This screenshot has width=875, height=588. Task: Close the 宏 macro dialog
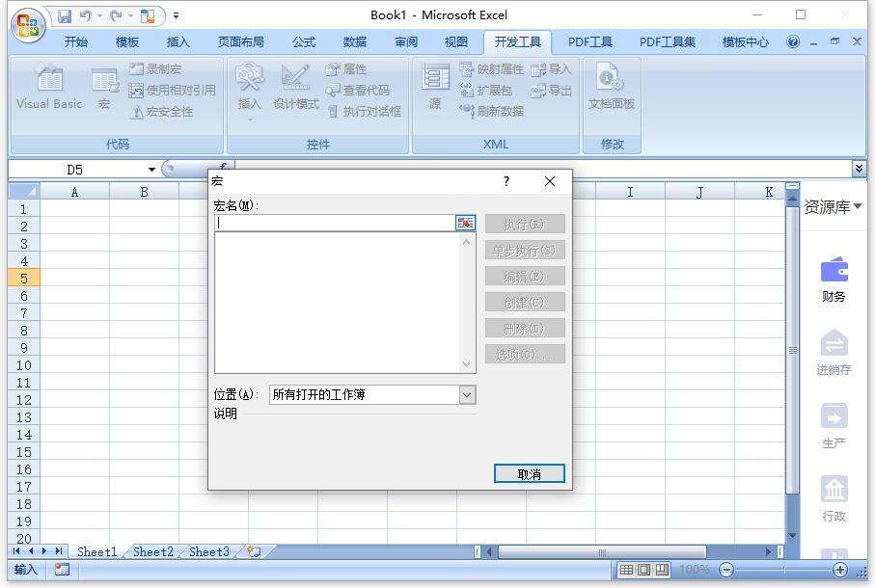pyautogui.click(x=550, y=181)
